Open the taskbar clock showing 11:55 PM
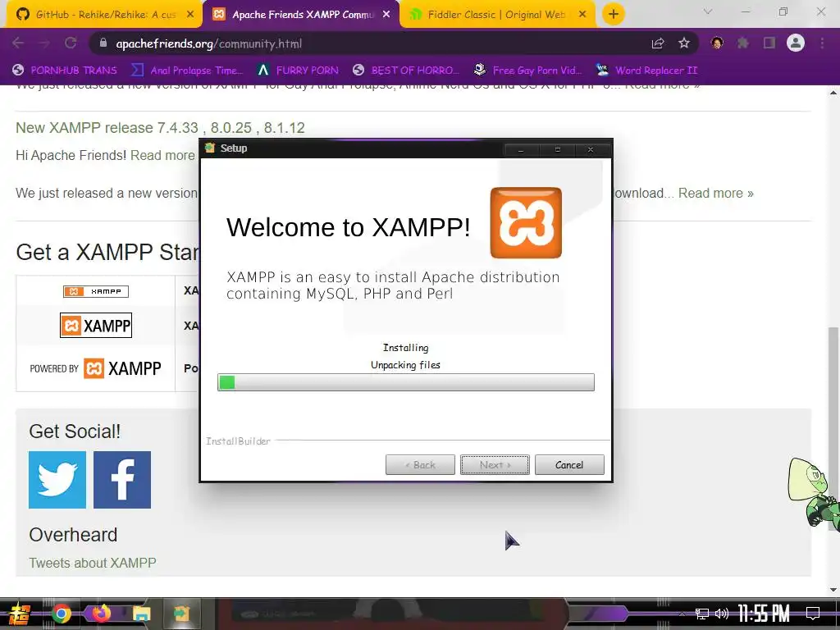This screenshot has height=630, width=840. (x=764, y=614)
